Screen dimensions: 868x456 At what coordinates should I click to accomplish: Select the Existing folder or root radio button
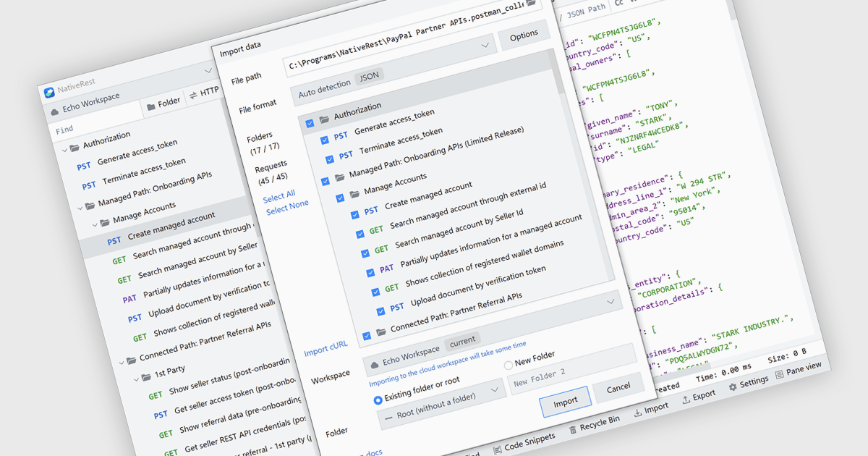click(x=378, y=400)
